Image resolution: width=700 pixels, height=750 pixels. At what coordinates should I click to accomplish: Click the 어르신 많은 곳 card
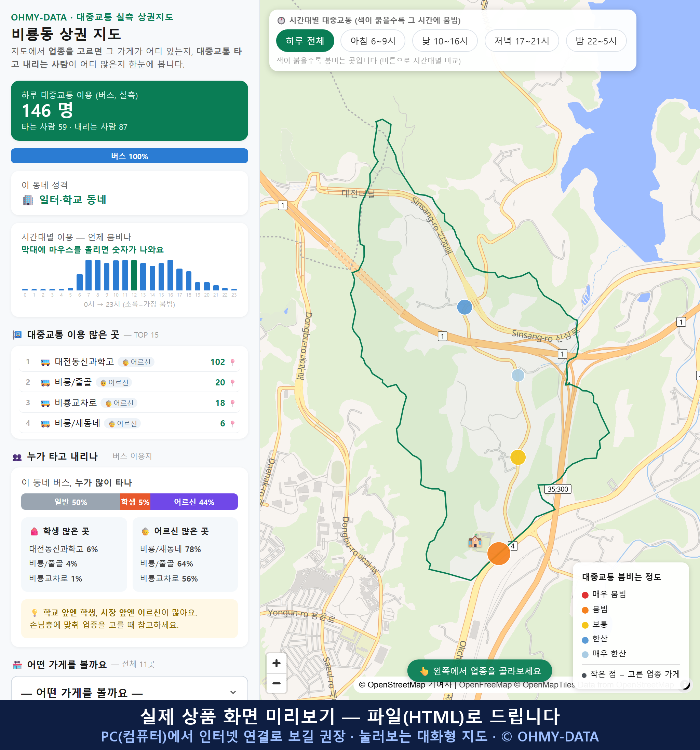point(185,554)
